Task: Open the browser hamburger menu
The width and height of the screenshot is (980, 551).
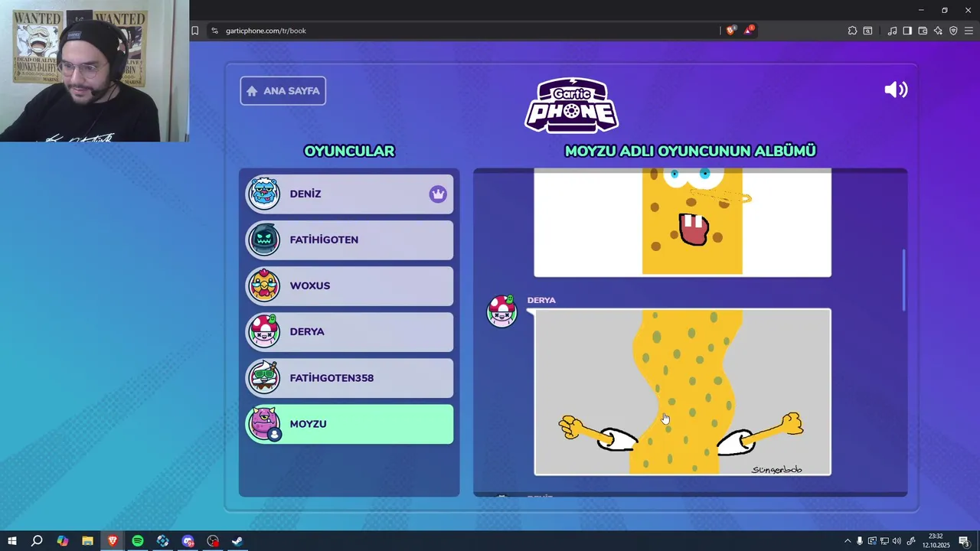Action: pyautogui.click(x=969, y=31)
